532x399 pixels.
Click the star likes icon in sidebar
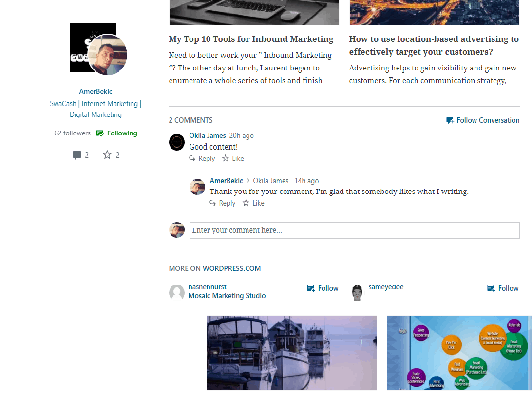[x=107, y=155]
